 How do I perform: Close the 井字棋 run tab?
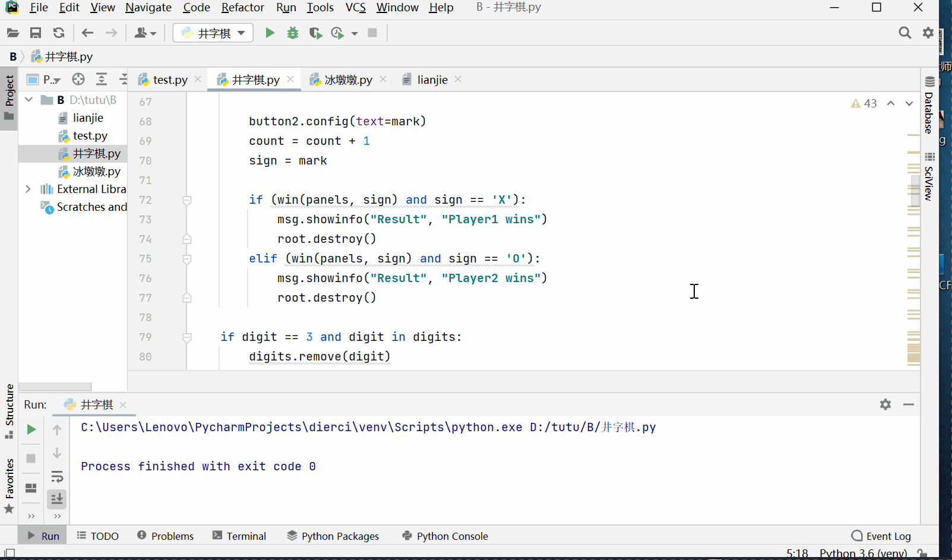123,405
